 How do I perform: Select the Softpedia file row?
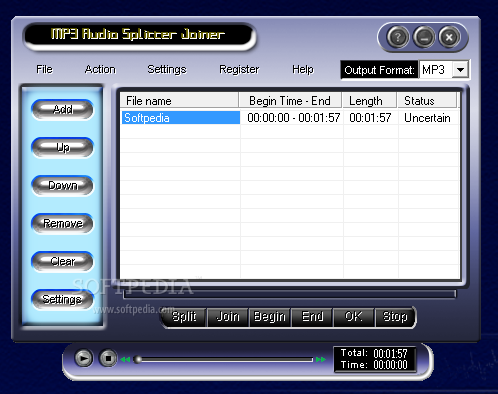(x=290, y=118)
